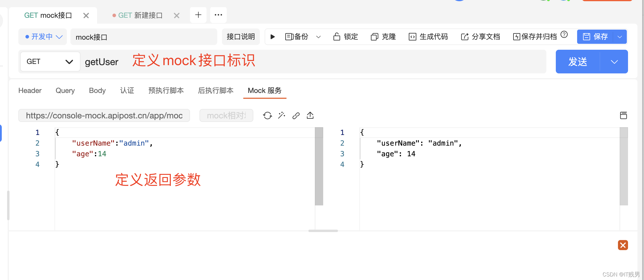Lock the interface with 锁定
The width and height of the screenshot is (644, 280).
pos(346,37)
